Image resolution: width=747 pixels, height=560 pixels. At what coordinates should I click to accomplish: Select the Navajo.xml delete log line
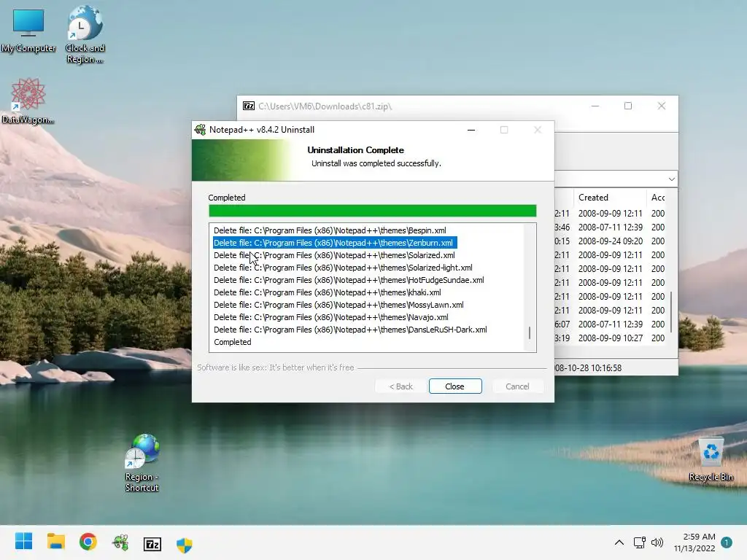(331, 317)
